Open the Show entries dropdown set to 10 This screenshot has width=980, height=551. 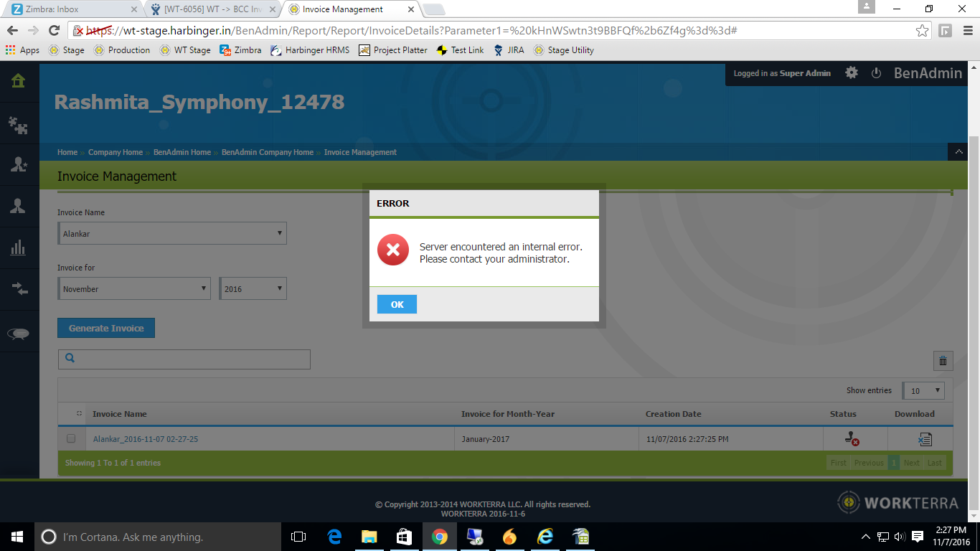[x=923, y=390]
